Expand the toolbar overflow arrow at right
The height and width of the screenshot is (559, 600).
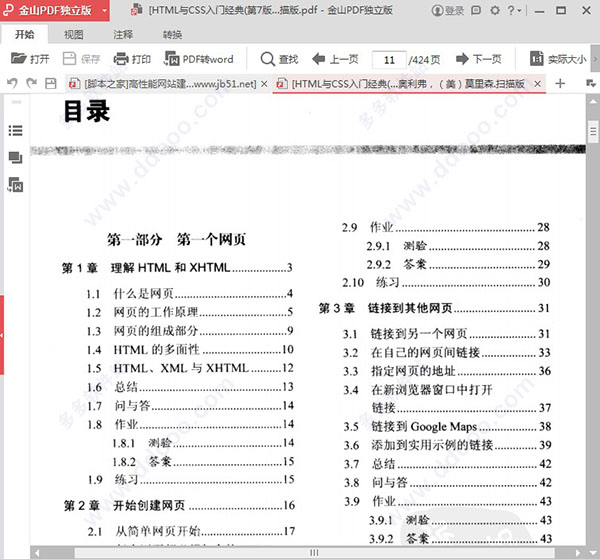(x=595, y=59)
